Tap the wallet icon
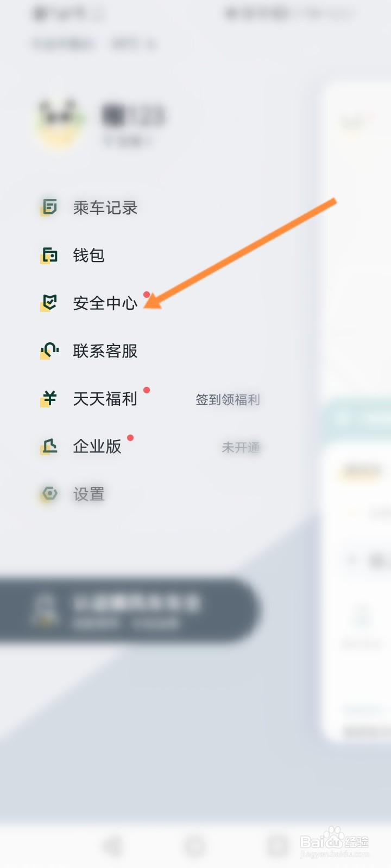This screenshot has width=391, height=868. pyautogui.click(x=49, y=255)
